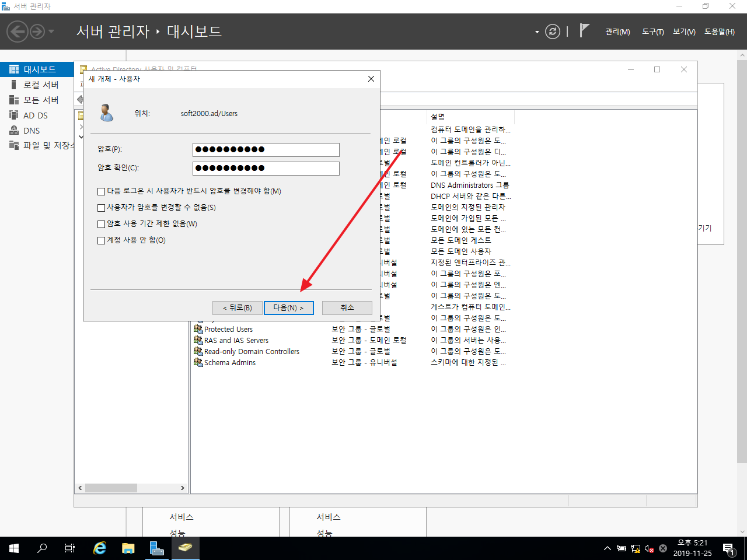Screen dimensions: 747x560
Task: Open the 관리(M) menu
Action: tap(617, 32)
